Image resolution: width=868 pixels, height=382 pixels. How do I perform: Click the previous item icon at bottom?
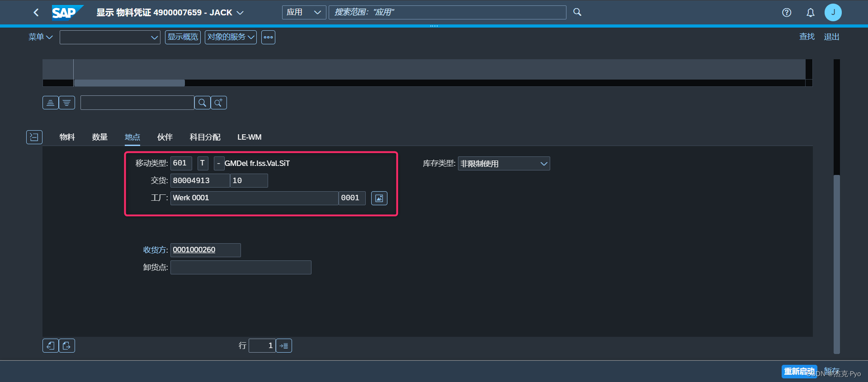coord(51,345)
